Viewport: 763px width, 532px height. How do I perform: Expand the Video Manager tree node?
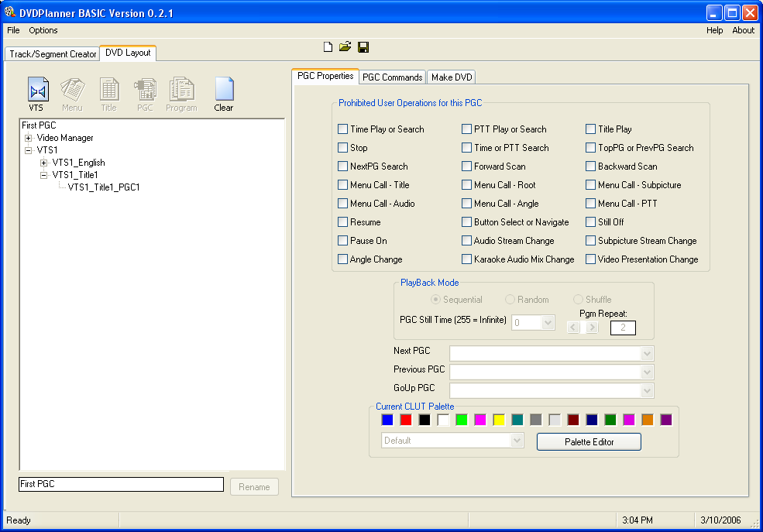tap(29, 138)
